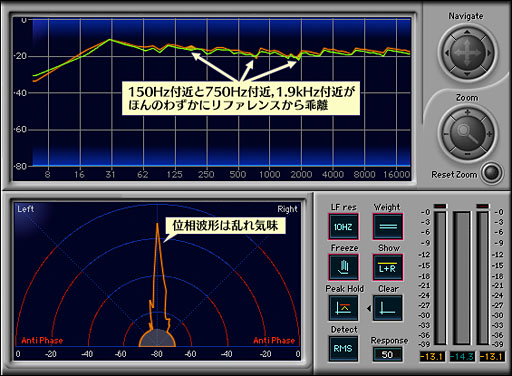Click the Navigate right arrow
512x376 pixels.
pyautogui.click(x=489, y=53)
